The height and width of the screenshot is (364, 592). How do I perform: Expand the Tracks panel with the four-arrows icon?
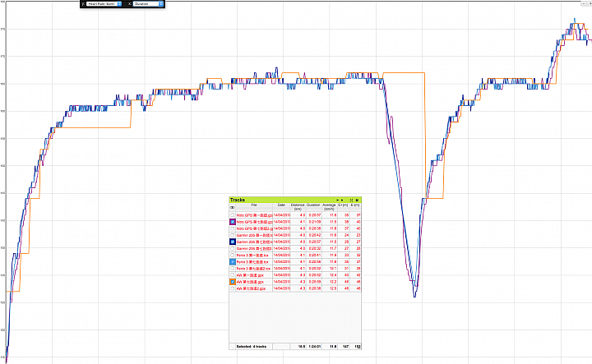(352, 200)
